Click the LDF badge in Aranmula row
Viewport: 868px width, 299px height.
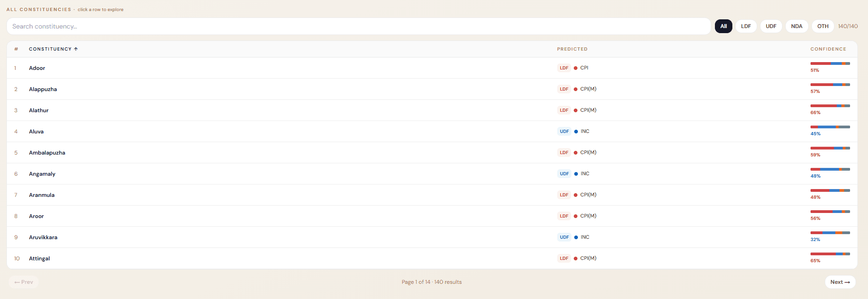coord(564,195)
